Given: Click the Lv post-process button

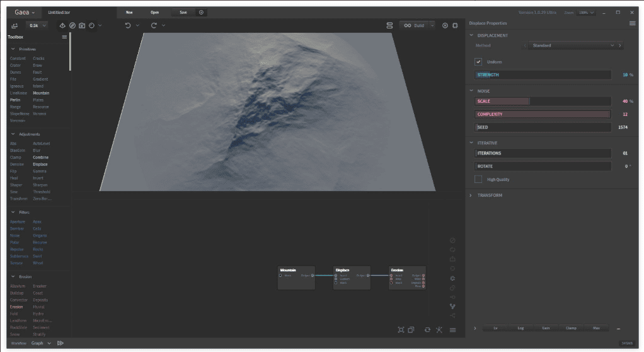Looking at the screenshot, I should [x=495, y=328].
